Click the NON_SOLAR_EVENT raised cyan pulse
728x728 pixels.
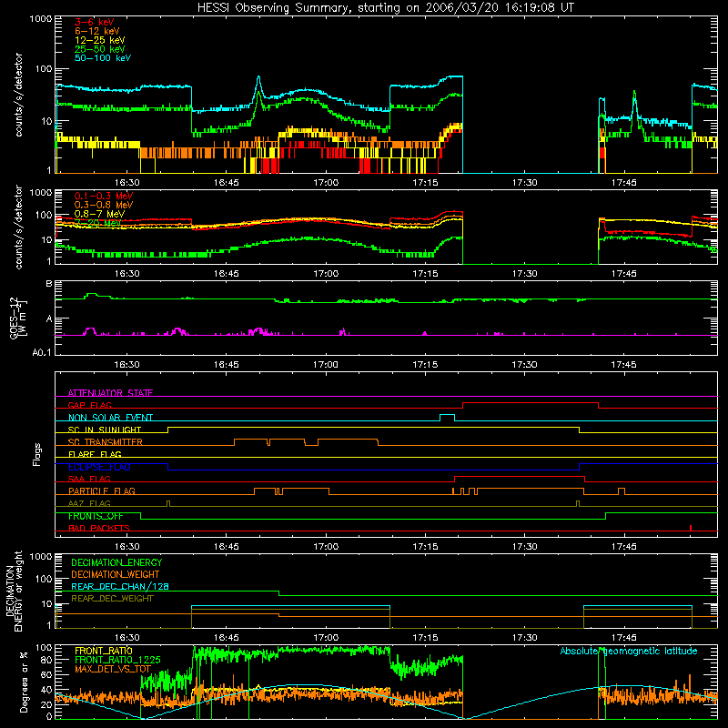pos(447,417)
